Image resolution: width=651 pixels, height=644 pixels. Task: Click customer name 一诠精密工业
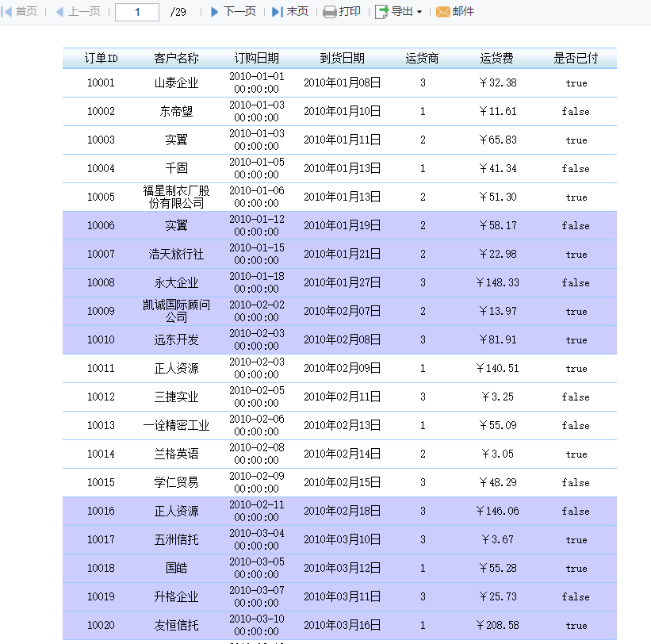click(x=176, y=426)
